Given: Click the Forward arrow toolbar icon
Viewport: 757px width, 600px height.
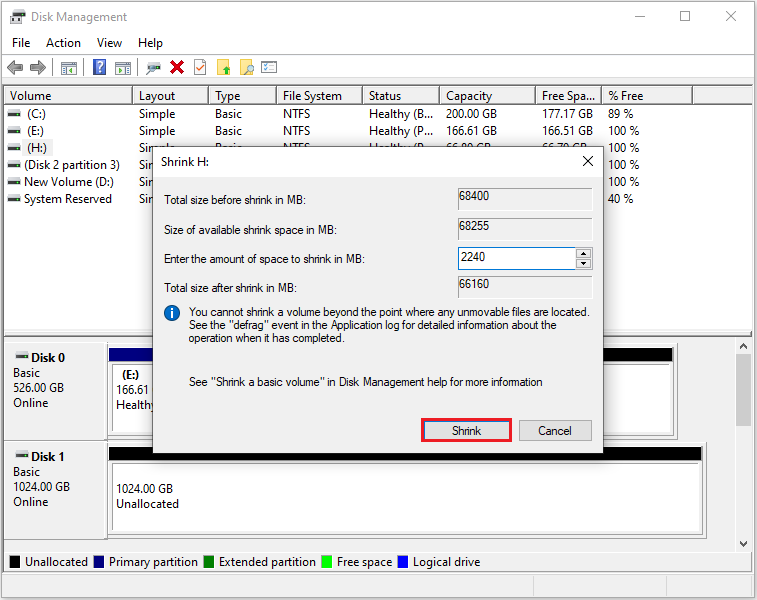Looking at the screenshot, I should click(x=38, y=68).
